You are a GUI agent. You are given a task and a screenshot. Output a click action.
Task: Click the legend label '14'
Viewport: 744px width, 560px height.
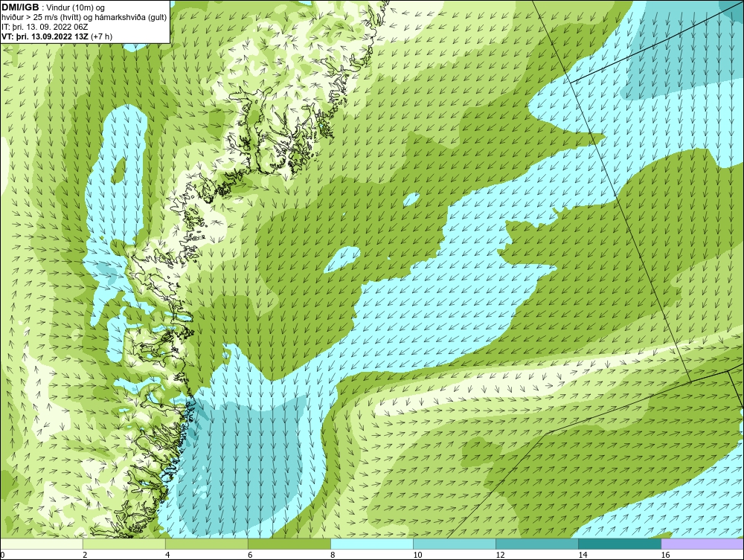point(583,555)
